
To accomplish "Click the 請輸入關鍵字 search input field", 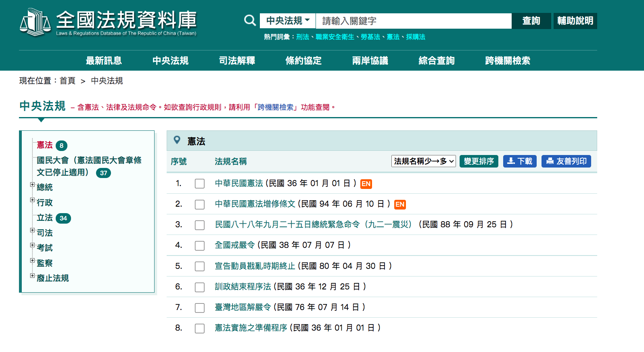I will tap(414, 21).
